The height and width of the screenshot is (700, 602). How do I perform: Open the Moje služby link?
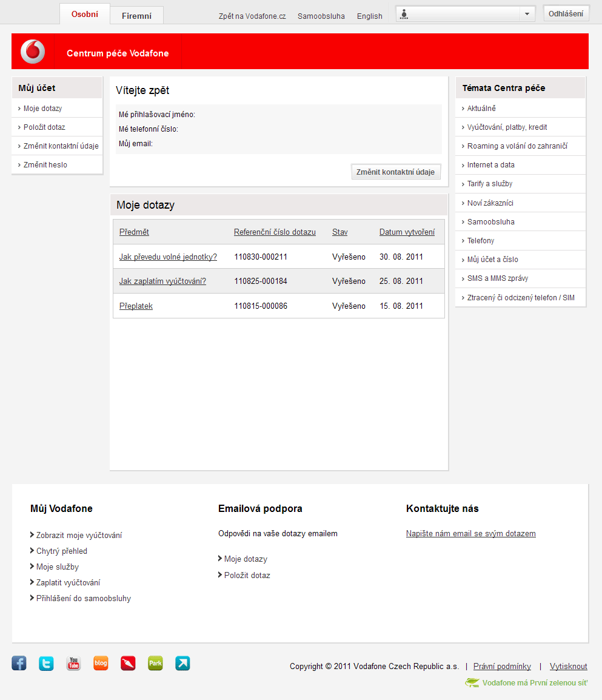(x=58, y=567)
